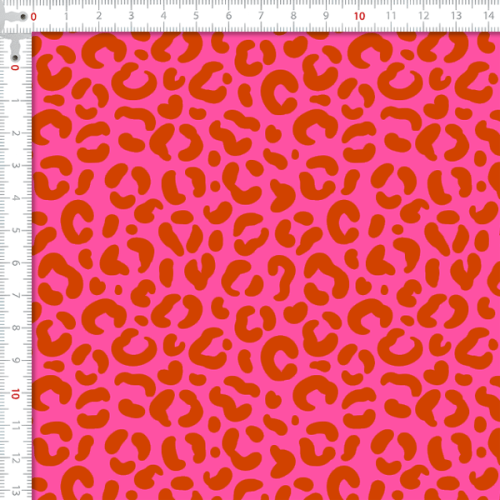Click the number 13 on the vertical ruler

click(x=15, y=491)
